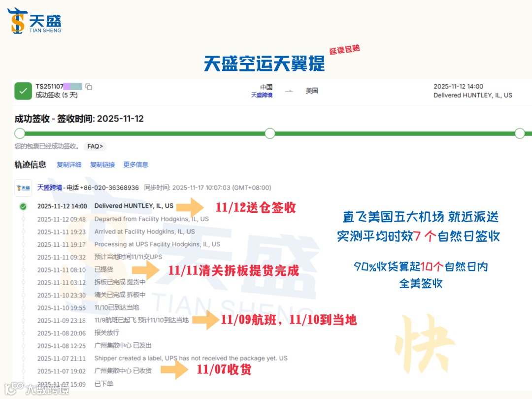Viewport: 532px width, 399px height.
Task: Open 更多信息 link
Action: (x=136, y=165)
